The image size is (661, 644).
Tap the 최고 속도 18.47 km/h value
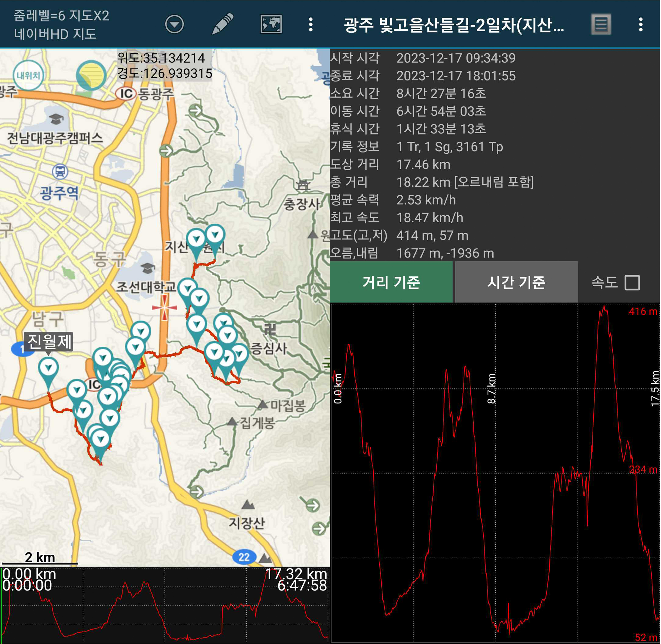(x=430, y=218)
